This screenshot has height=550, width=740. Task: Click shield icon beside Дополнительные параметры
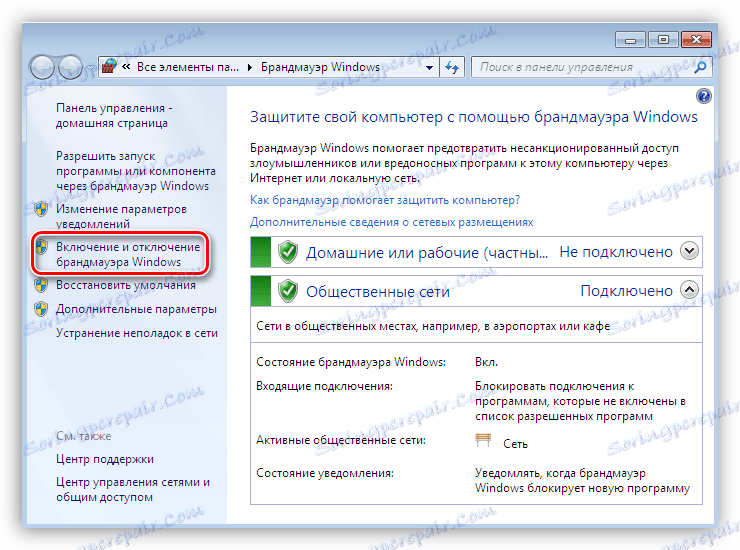click(x=41, y=309)
